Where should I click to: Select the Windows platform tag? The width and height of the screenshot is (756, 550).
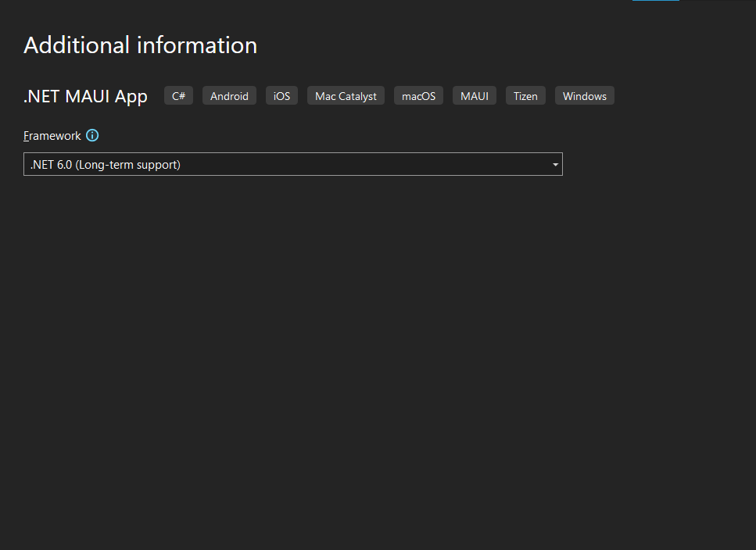(584, 96)
